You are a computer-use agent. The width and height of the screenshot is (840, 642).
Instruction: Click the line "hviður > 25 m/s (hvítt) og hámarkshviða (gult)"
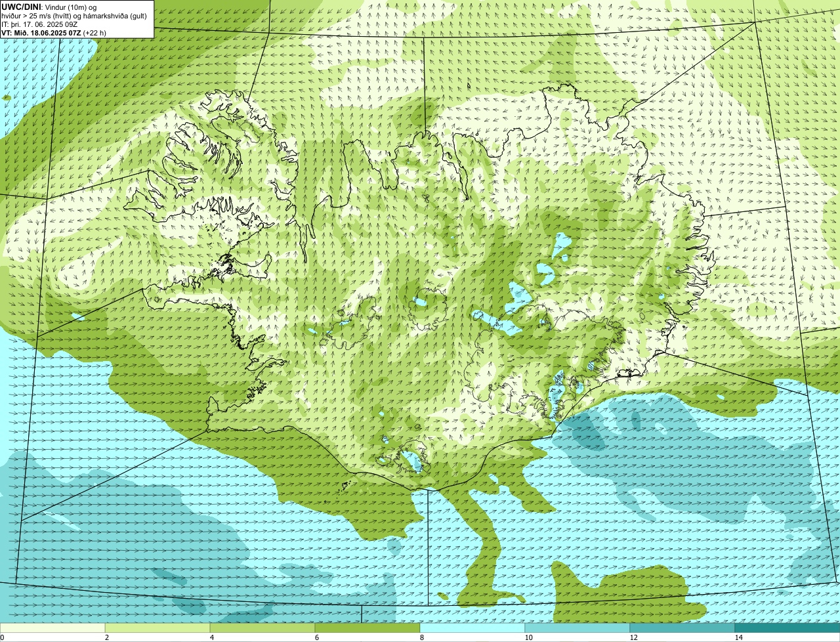click(74, 15)
